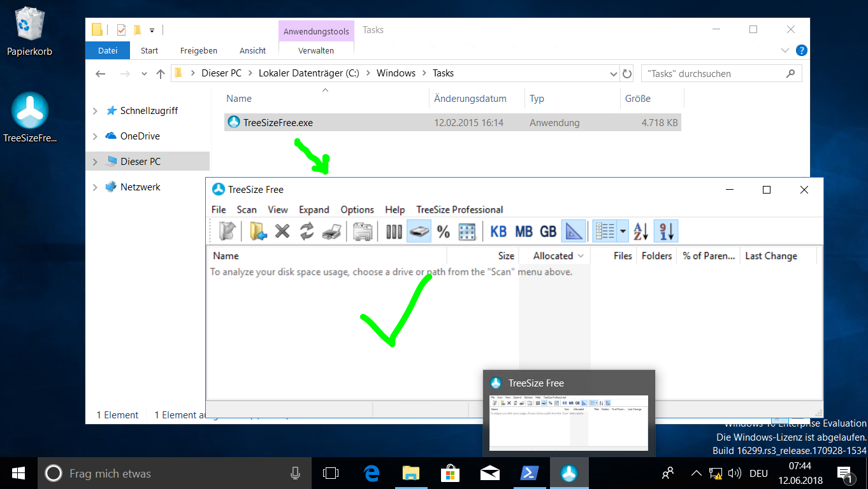Toggle the details list view icon

[604, 231]
